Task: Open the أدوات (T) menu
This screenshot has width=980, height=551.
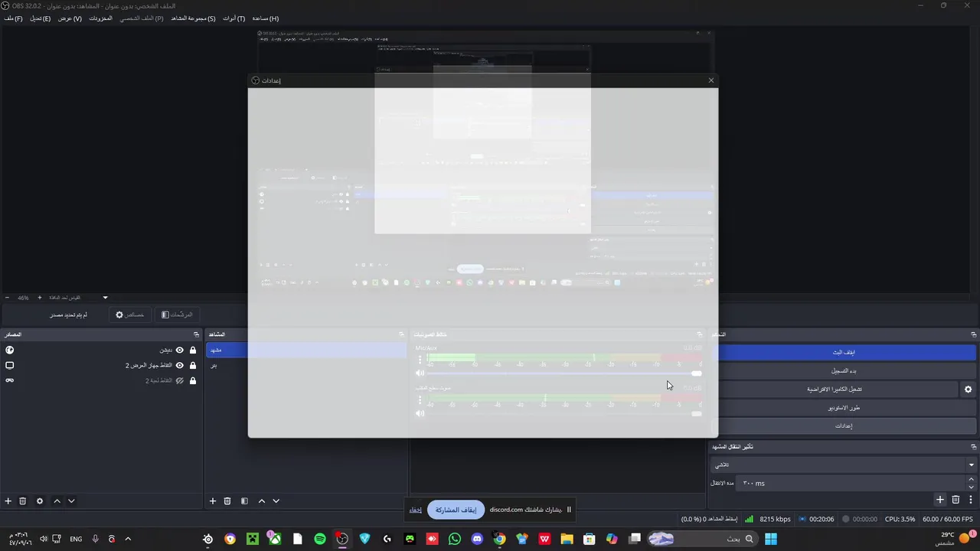Action: coord(234,18)
